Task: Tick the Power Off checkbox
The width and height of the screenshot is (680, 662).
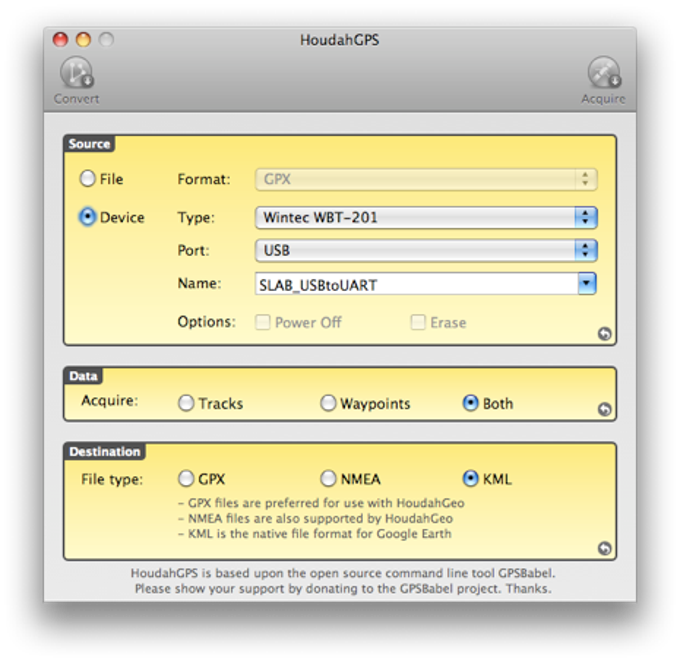Action: 262,322
